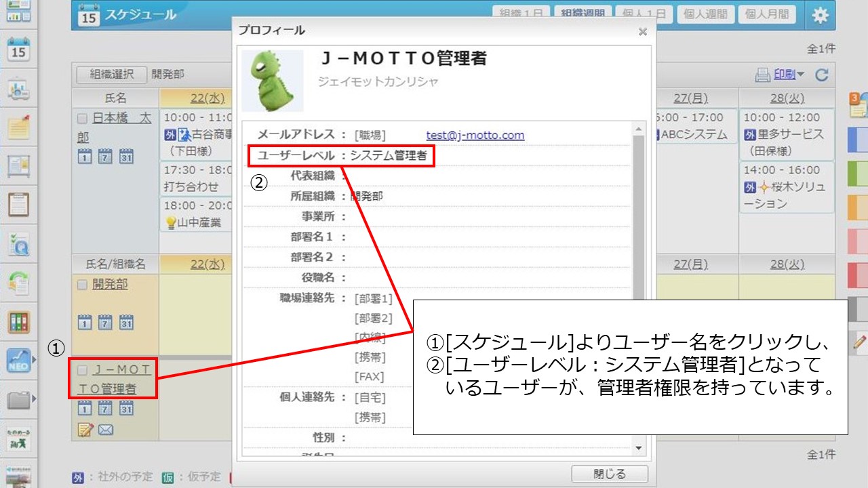Open the calendar 15 icon in left sidebar
Image resolution: width=868 pixels, height=488 pixels.
[x=18, y=49]
